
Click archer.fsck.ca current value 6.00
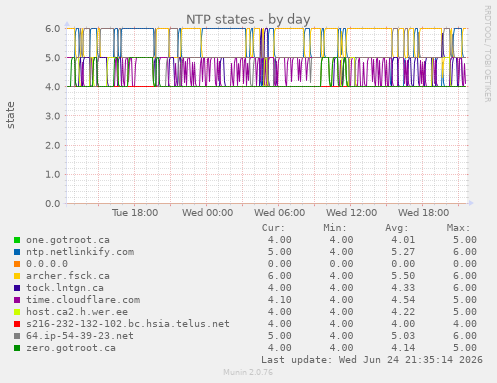click(279, 276)
